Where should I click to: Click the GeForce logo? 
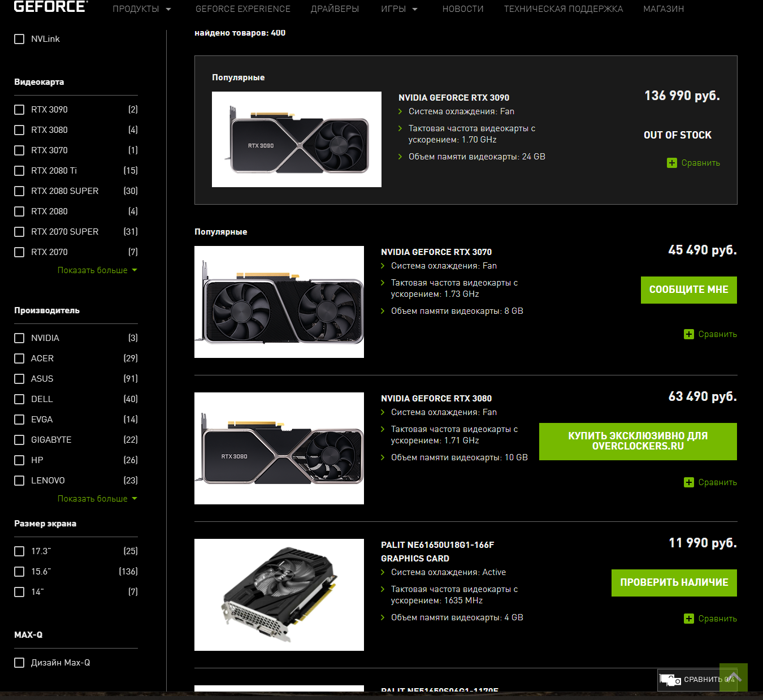coord(51,6)
